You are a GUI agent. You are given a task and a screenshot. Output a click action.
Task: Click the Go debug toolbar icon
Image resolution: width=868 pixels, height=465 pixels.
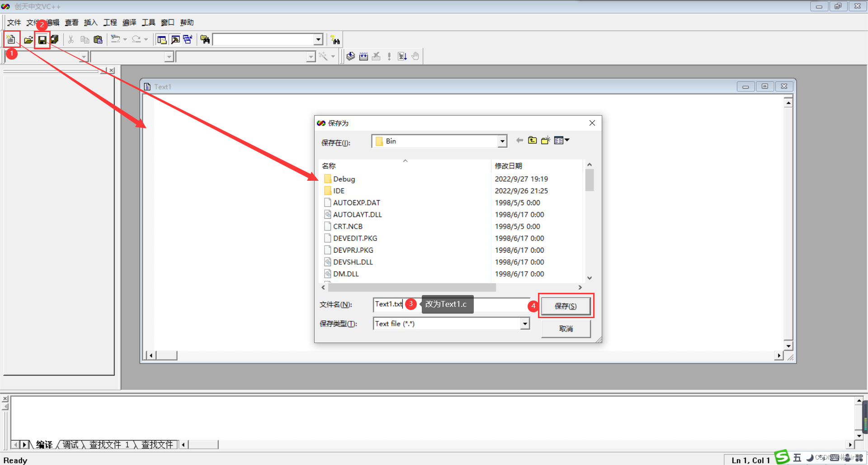pos(402,56)
